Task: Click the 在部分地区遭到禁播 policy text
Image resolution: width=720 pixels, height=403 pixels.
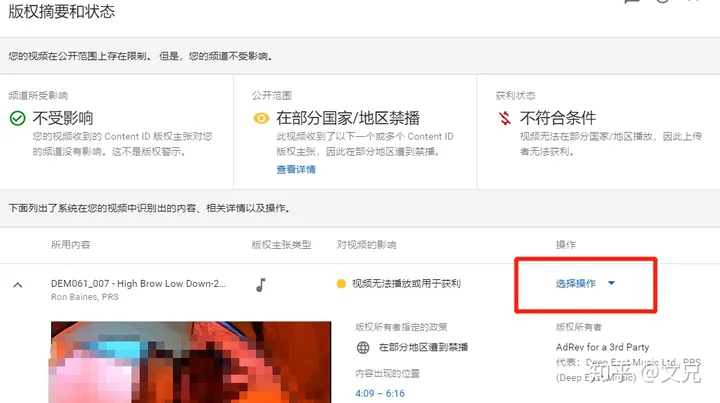Action: [423, 347]
